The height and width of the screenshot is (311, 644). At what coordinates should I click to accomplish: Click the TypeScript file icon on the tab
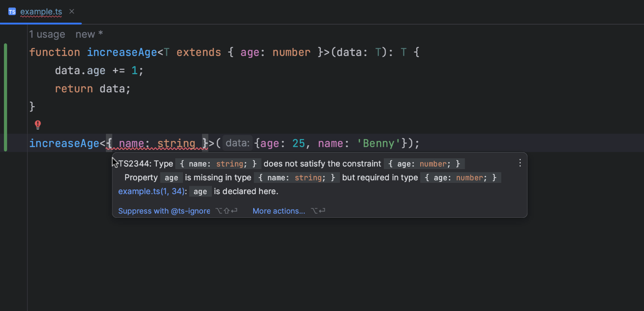click(x=12, y=12)
